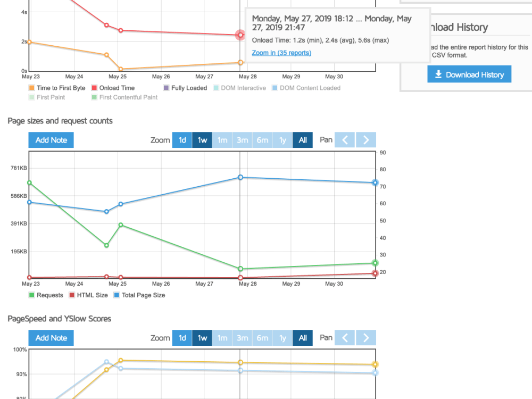
Task: Pan PageSpeed chart right arrow
Action: click(366, 338)
